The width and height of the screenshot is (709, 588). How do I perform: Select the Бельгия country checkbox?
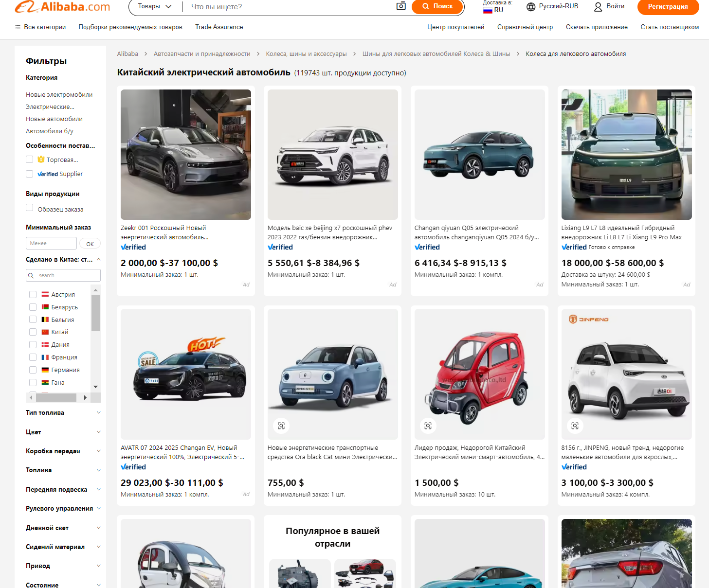pyautogui.click(x=33, y=320)
